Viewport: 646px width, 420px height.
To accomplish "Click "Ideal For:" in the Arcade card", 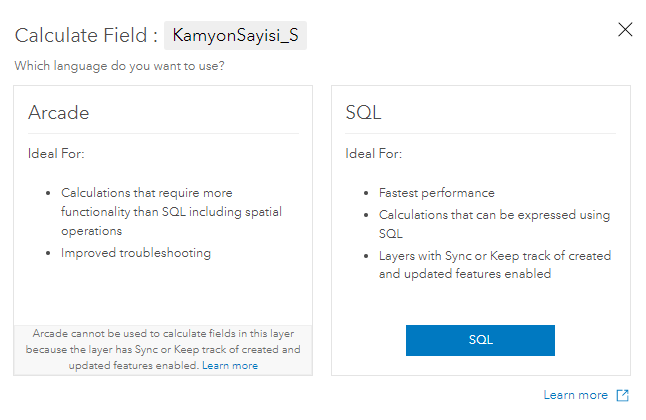I will pyautogui.click(x=56, y=154).
